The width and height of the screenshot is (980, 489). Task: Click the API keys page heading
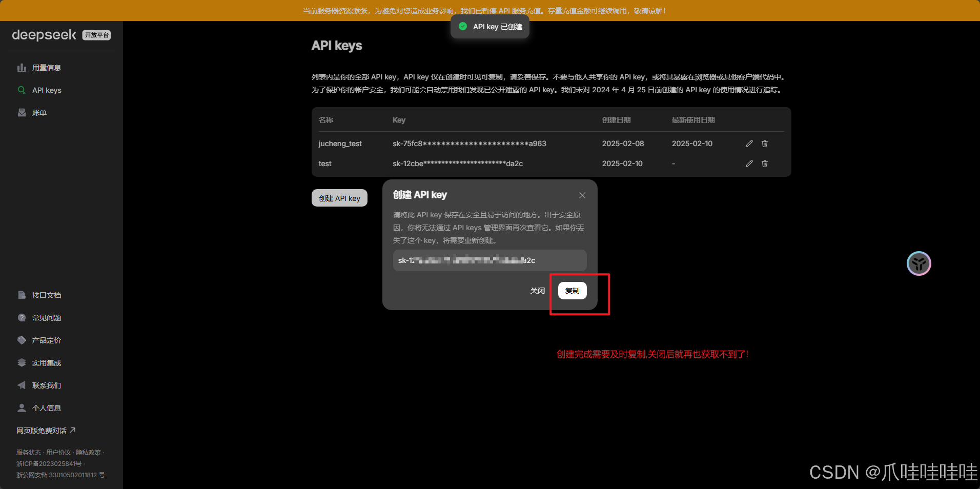click(337, 46)
